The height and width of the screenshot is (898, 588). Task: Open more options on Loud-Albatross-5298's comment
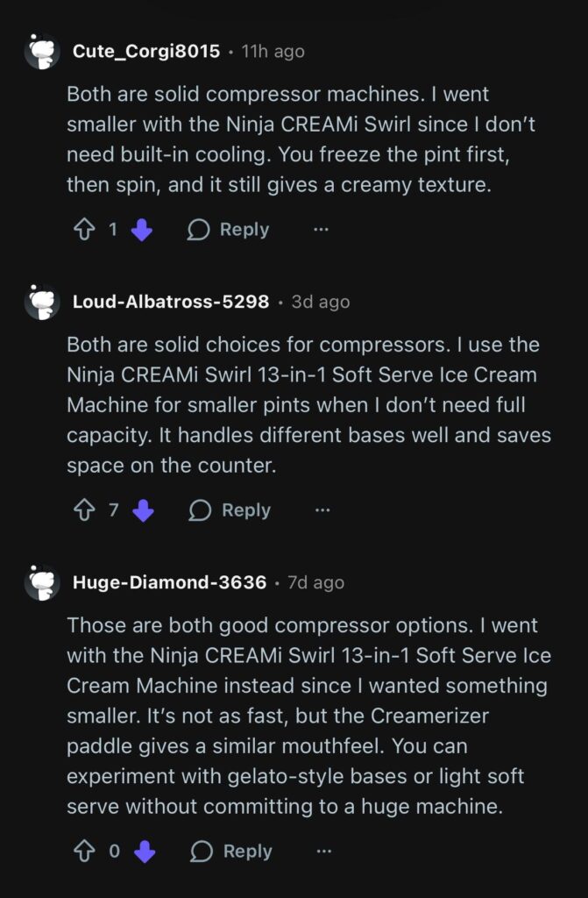point(322,510)
